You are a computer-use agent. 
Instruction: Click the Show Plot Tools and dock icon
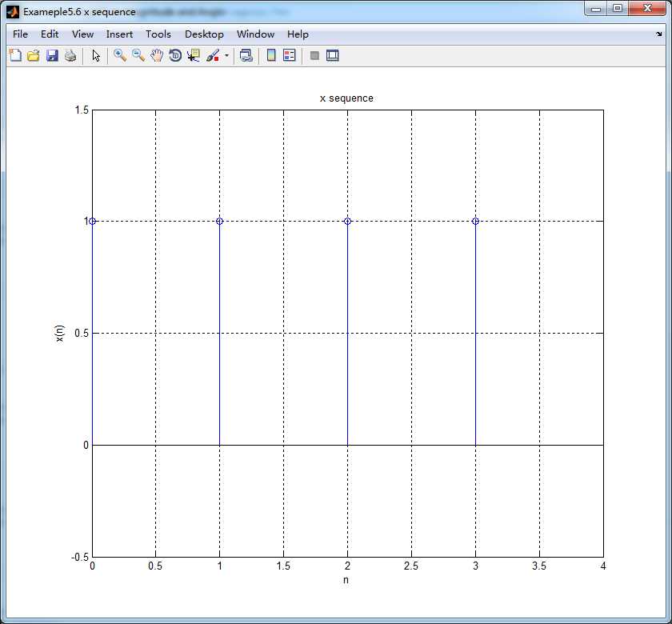point(333,55)
